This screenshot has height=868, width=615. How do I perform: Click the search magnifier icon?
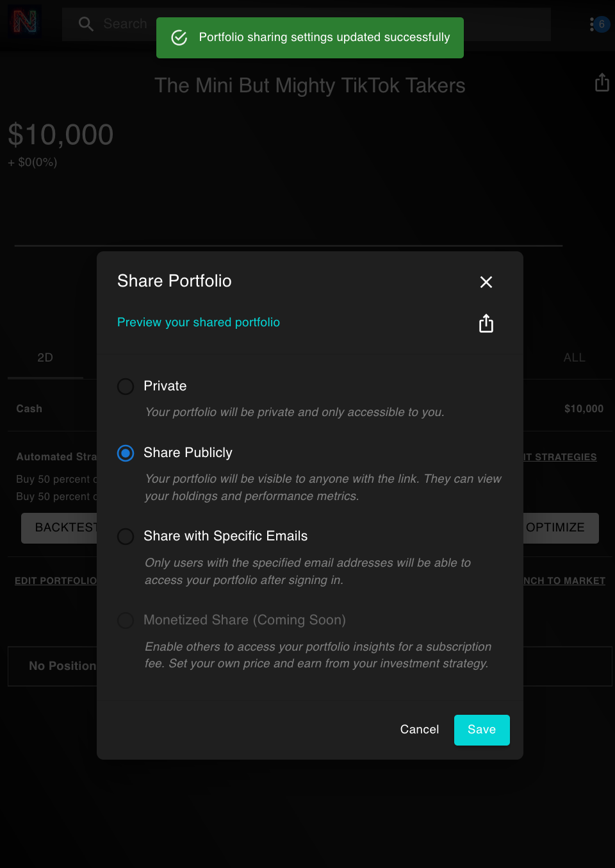click(86, 24)
